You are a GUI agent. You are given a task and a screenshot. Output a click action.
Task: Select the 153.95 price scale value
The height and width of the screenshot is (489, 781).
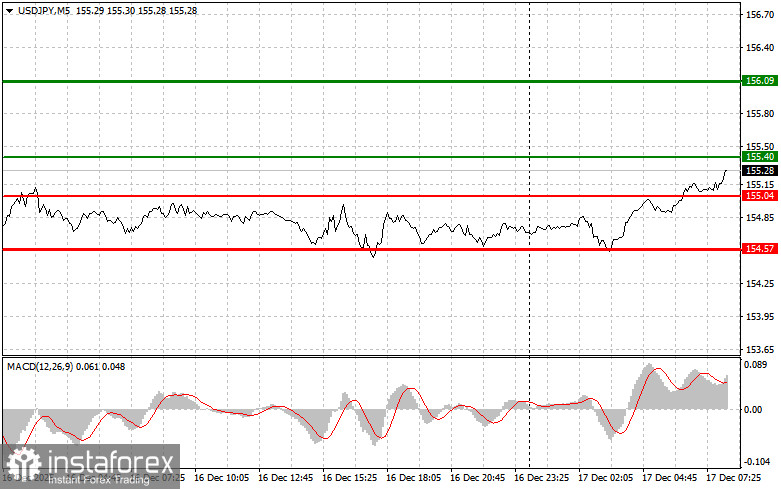(x=760, y=316)
